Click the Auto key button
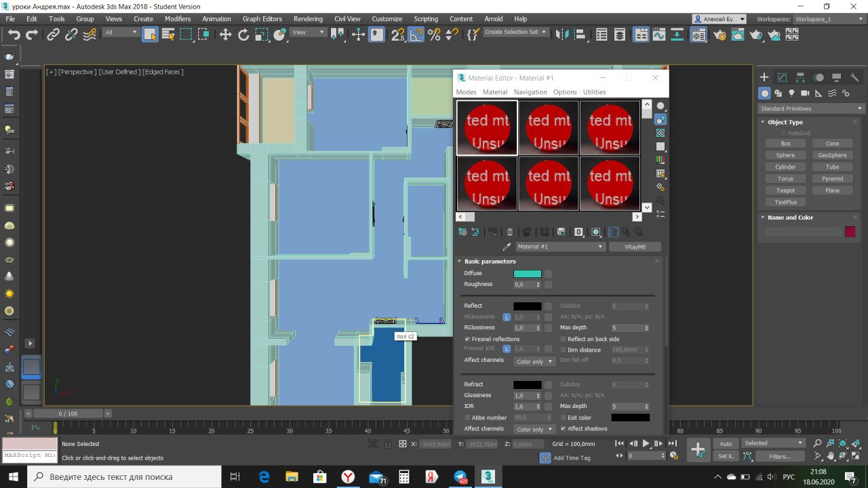The height and width of the screenshot is (488, 868). [x=726, y=444]
